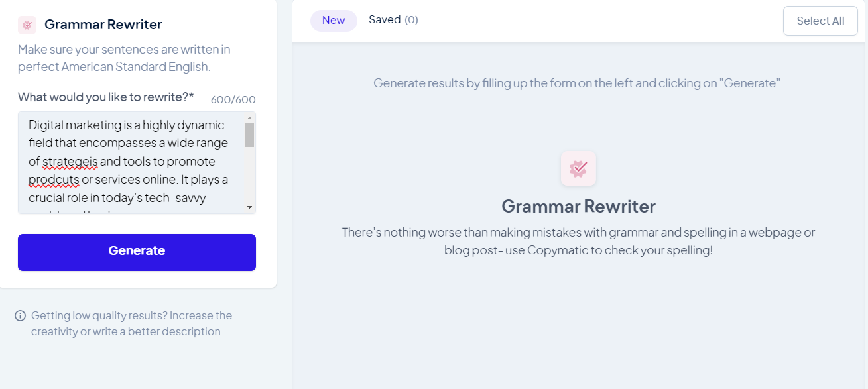The width and height of the screenshot is (868, 389).
Task: Click the Grammar Rewriter heading in the results area
Action: pyautogui.click(x=578, y=206)
